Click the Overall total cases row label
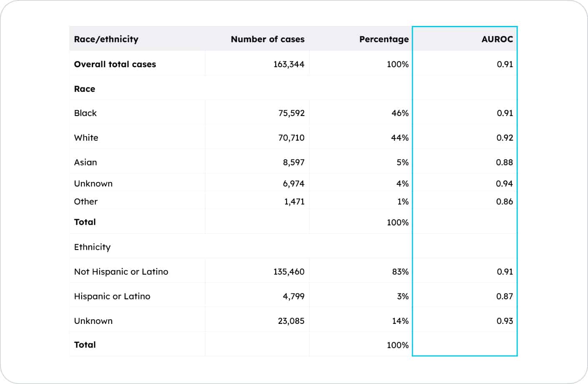 pyautogui.click(x=115, y=64)
